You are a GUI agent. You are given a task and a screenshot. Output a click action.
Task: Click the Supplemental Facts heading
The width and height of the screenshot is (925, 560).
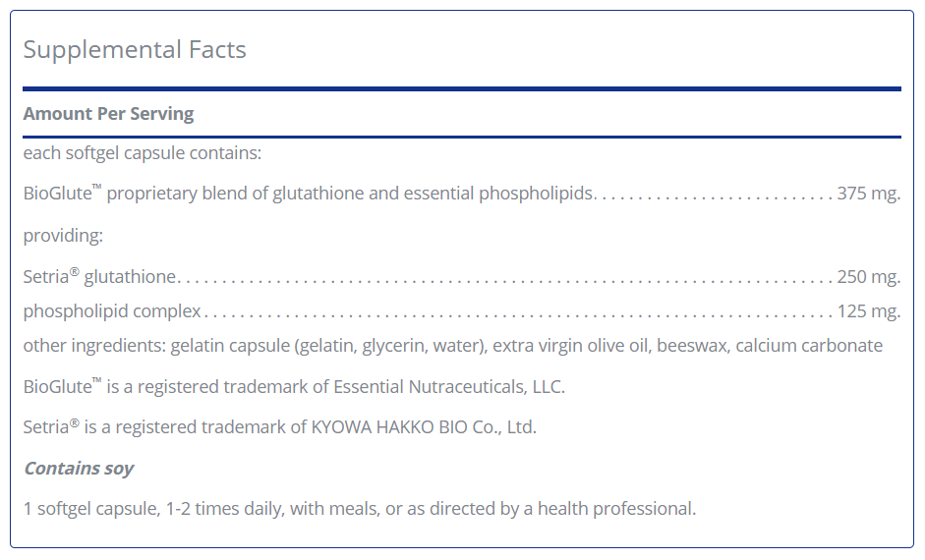[135, 49]
